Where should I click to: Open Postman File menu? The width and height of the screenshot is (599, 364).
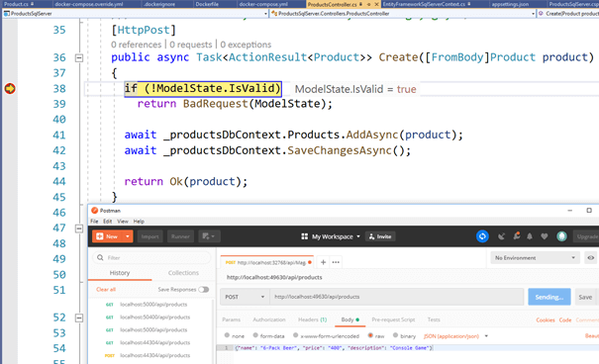(x=94, y=222)
